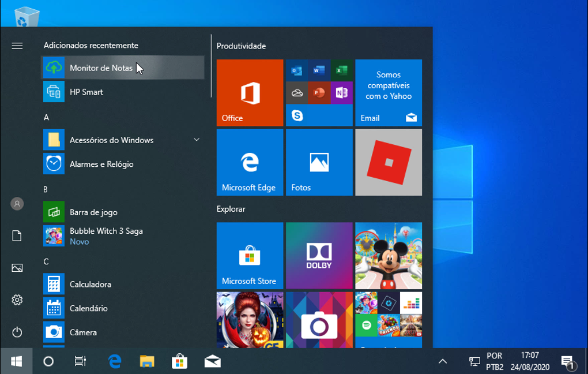Viewport: 588px width, 374px height.
Task: Launch Bubble Witch 3 Saga from the app list
Action: 123,236
